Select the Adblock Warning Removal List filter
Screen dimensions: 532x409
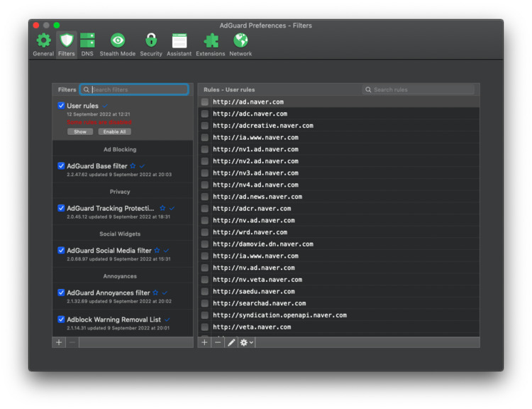click(x=123, y=322)
